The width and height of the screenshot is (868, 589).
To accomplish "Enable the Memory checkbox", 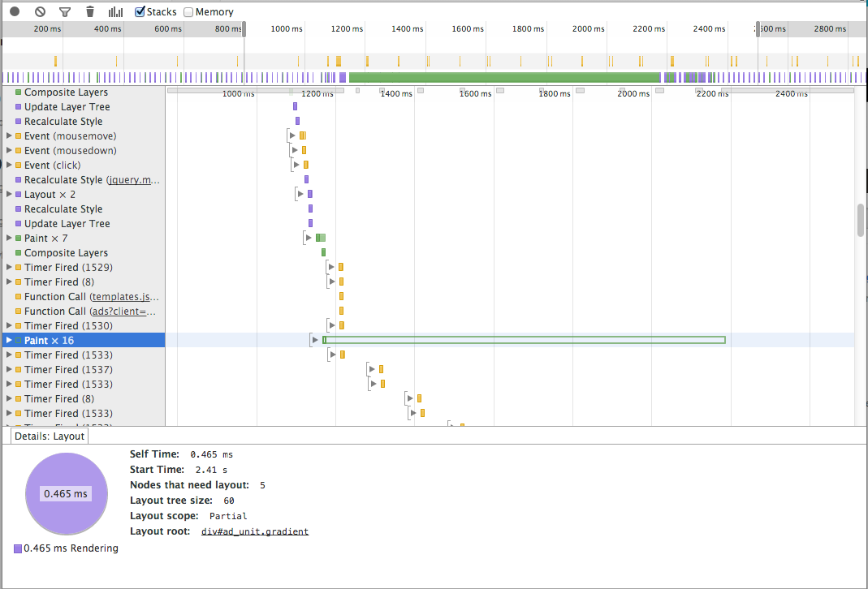I will pyautogui.click(x=188, y=12).
